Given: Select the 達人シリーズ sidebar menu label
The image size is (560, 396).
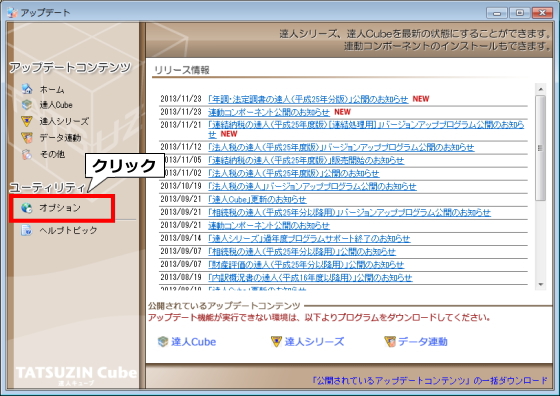Looking at the screenshot, I should pos(64,121).
